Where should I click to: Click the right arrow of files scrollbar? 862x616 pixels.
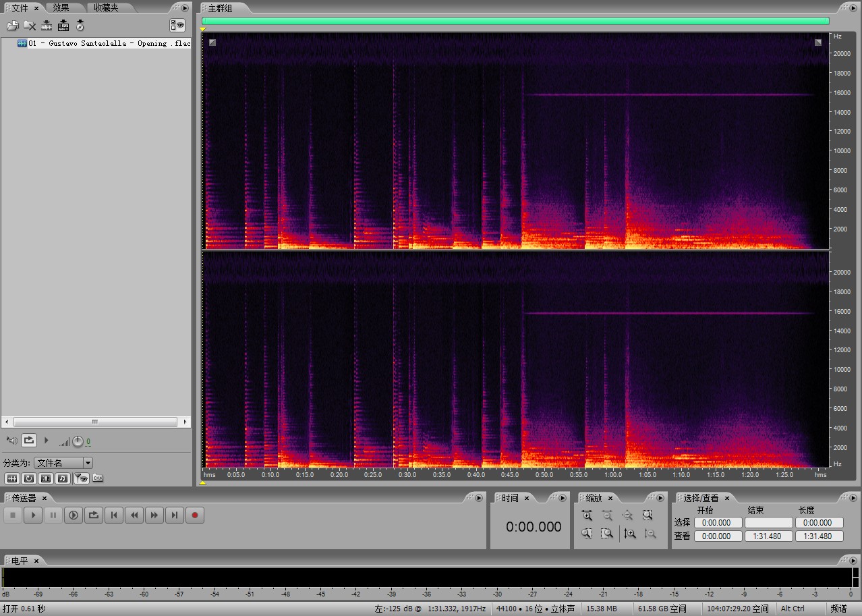point(185,422)
